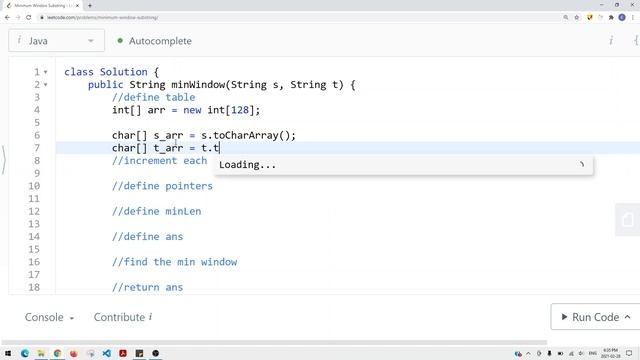Open File Explorer from the taskbar
Screen dimensions: 640x360
(x=41, y=353)
